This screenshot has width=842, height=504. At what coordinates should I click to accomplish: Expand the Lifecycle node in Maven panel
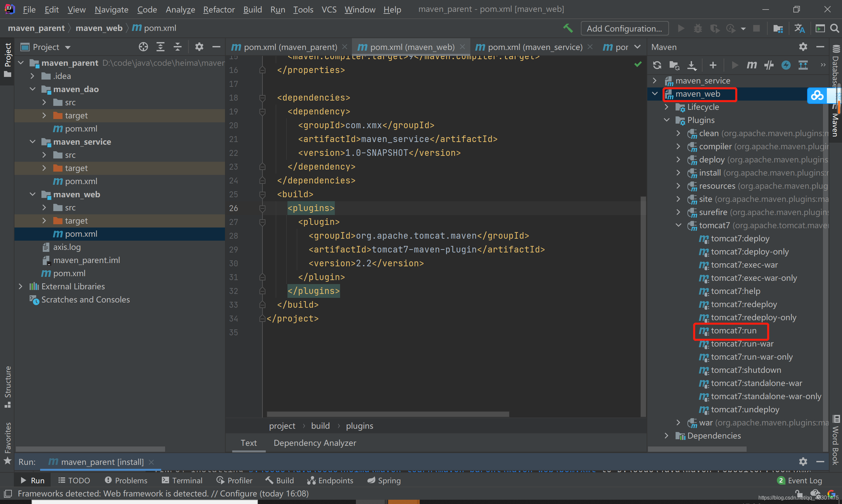point(667,107)
